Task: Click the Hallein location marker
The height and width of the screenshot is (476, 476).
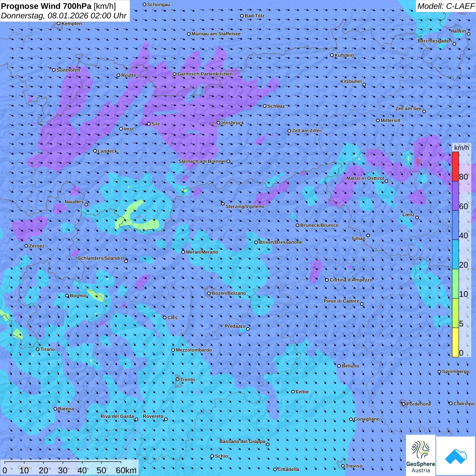Action: click(x=469, y=34)
